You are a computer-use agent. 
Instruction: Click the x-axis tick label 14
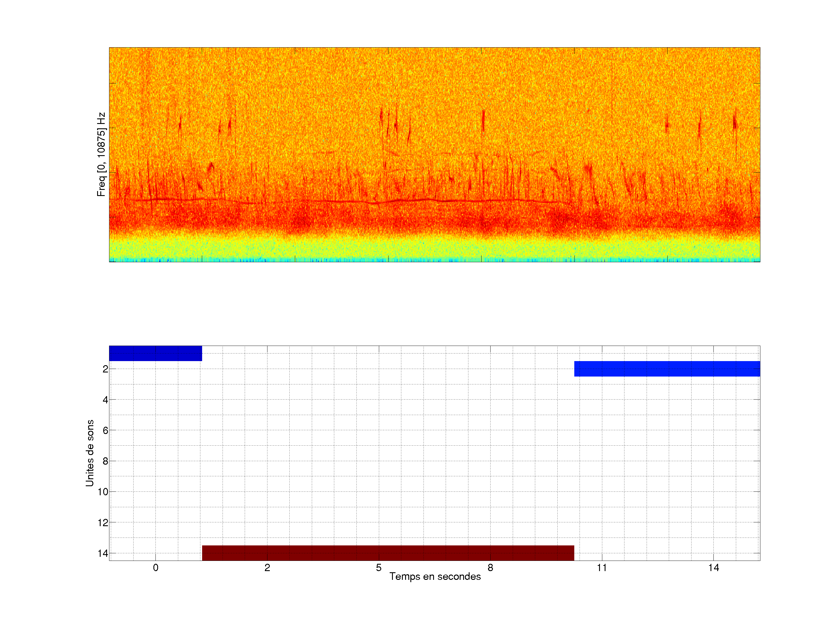pos(713,568)
